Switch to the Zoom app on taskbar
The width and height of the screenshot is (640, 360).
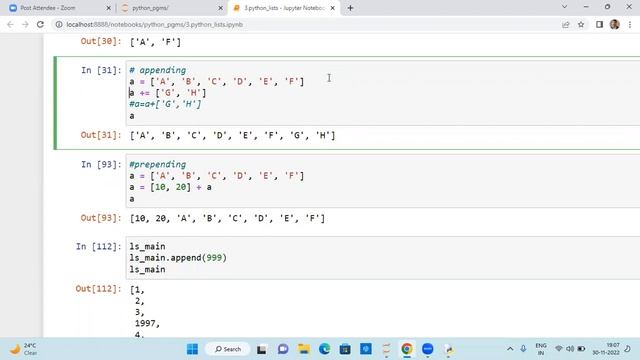pyautogui.click(x=427, y=349)
